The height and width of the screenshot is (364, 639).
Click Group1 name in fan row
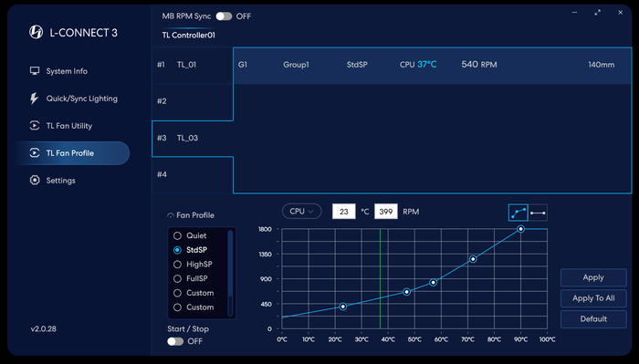(296, 65)
